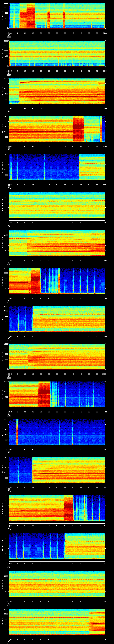Image resolution: width=114 pixels, height=644 pixels.
Task: Click the dark red block at 40 seconds in the 22:53:00 spectrogram
Action: (x=78, y=129)
